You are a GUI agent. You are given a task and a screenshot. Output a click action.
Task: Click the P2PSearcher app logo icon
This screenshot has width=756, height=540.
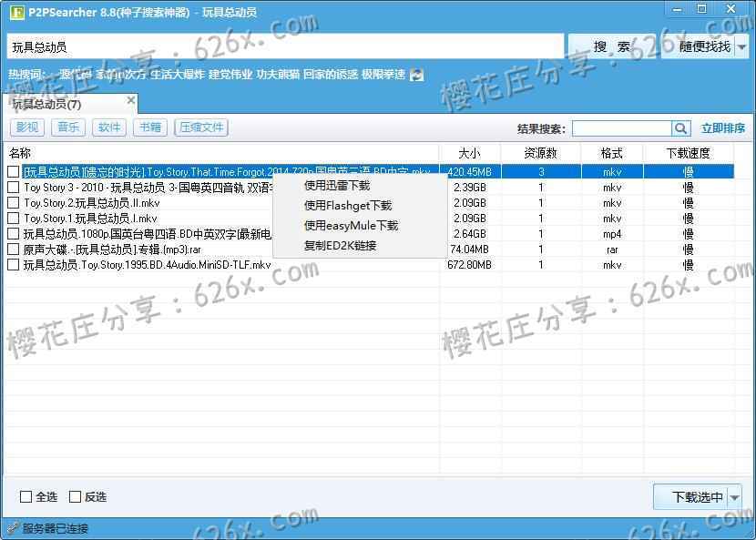[x=17, y=12]
